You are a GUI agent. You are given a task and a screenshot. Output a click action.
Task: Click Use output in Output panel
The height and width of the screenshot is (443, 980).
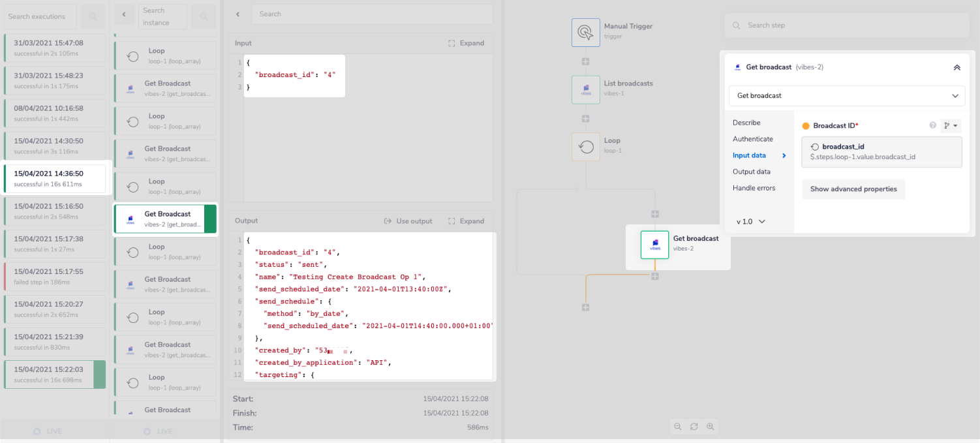click(408, 221)
